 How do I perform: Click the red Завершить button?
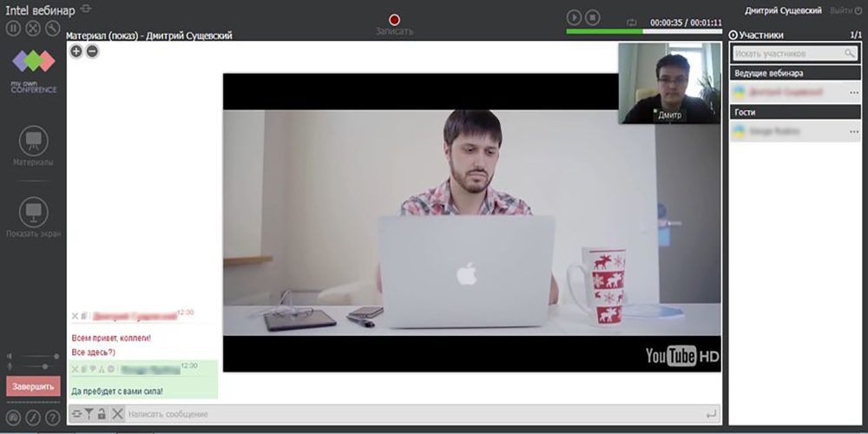click(x=33, y=386)
